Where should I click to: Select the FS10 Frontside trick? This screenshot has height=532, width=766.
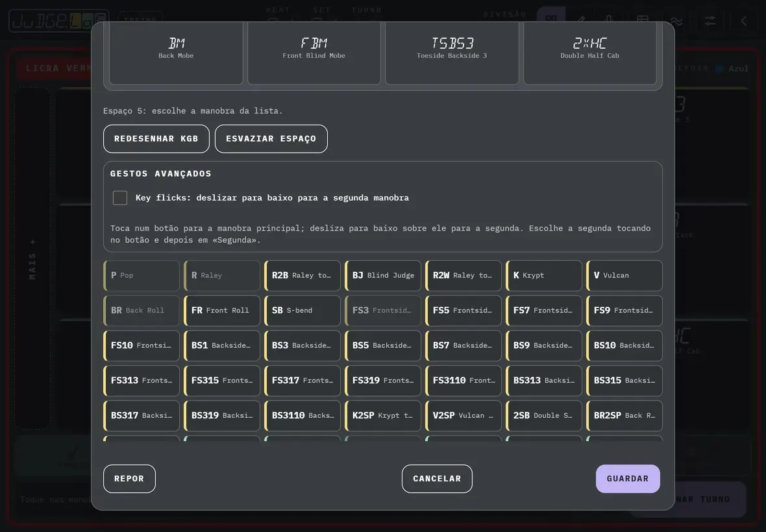pyautogui.click(x=142, y=346)
